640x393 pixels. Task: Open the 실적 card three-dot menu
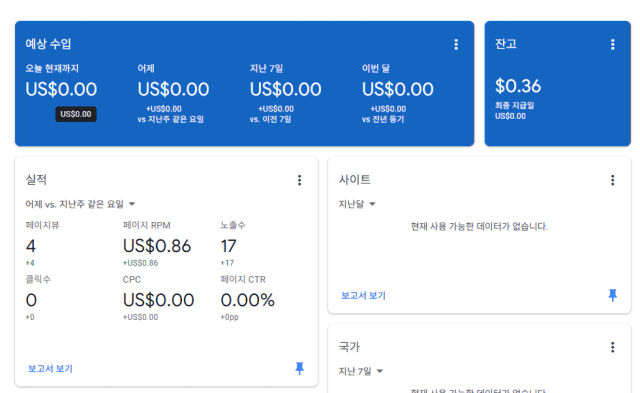tap(299, 180)
